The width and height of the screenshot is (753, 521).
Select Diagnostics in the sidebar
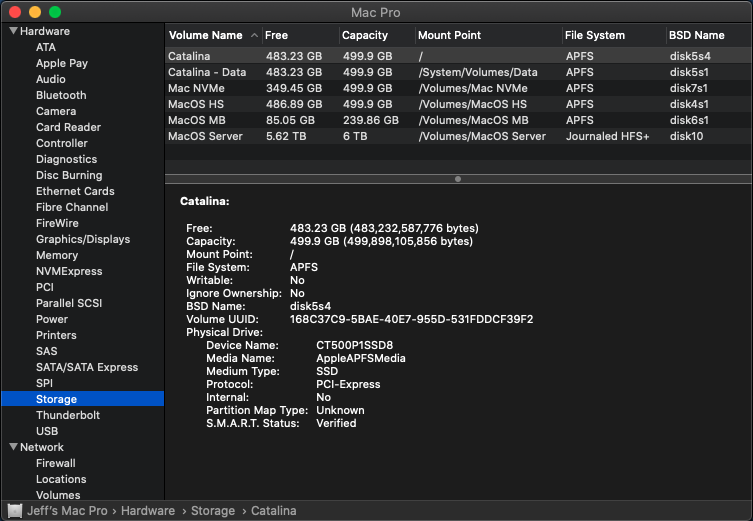66,159
